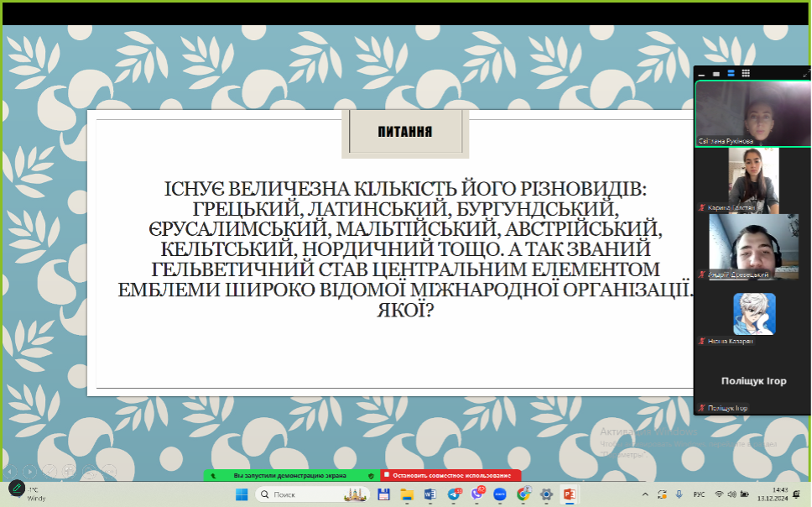This screenshot has height=507, width=812.
Task: Hide the Zoom video thumbnail panel
Action: [x=703, y=74]
